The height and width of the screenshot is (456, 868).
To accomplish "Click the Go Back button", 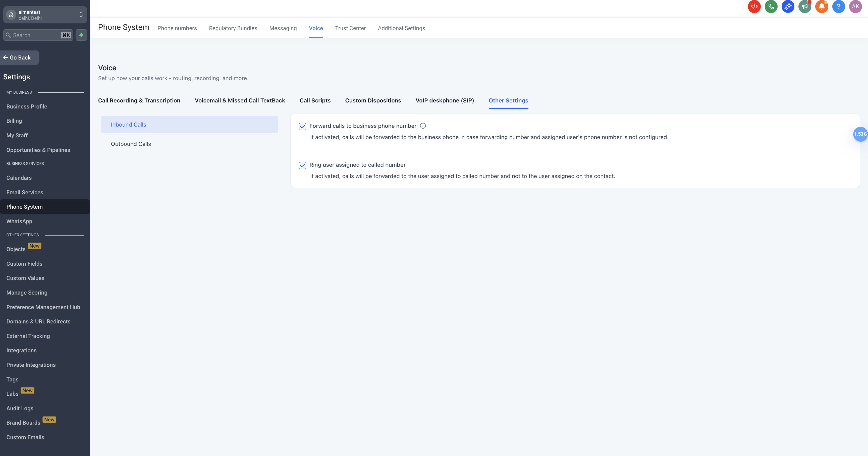I will 20,58.
